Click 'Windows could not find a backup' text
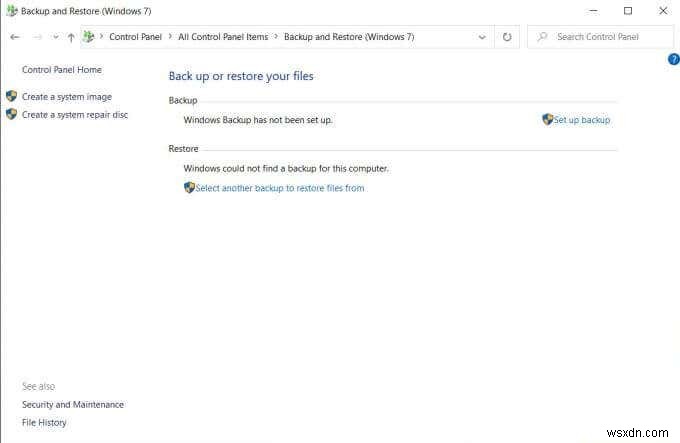 point(286,168)
